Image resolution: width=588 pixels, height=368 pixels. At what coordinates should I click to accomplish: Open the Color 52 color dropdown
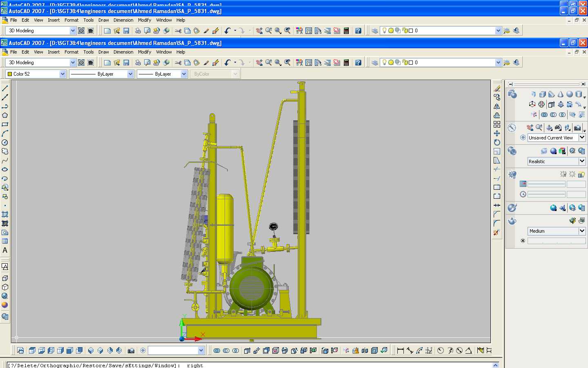pyautogui.click(x=62, y=74)
